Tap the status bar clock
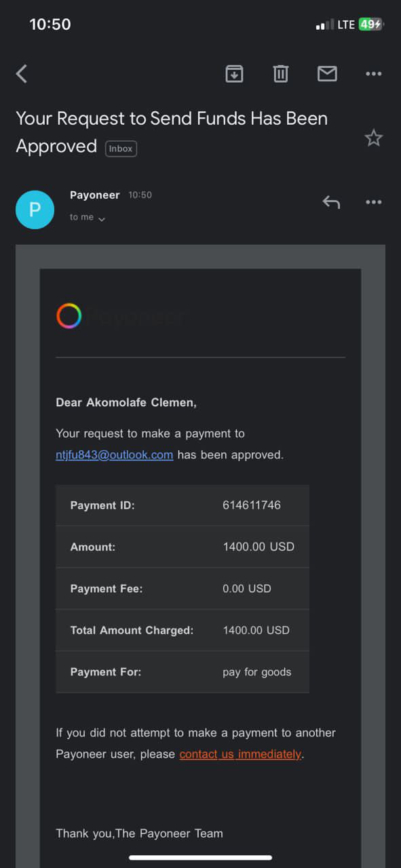 click(x=50, y=24)
